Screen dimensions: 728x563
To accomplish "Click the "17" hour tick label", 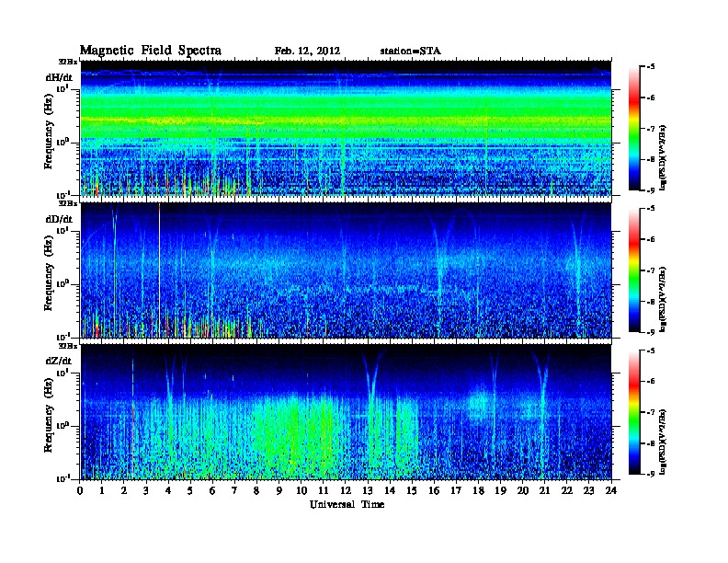I will pyautogui.click(x=457, y=490).
